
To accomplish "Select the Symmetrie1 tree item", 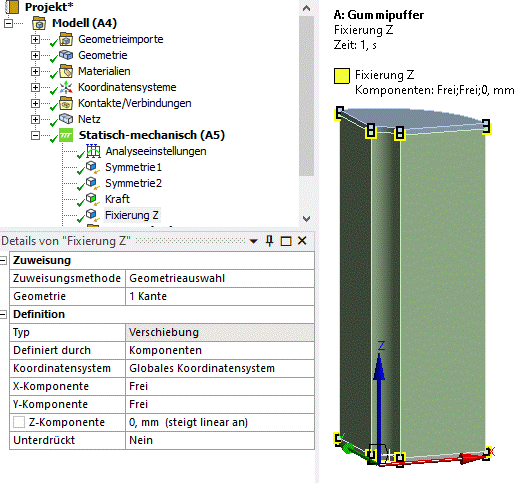I will coord(133,167).
